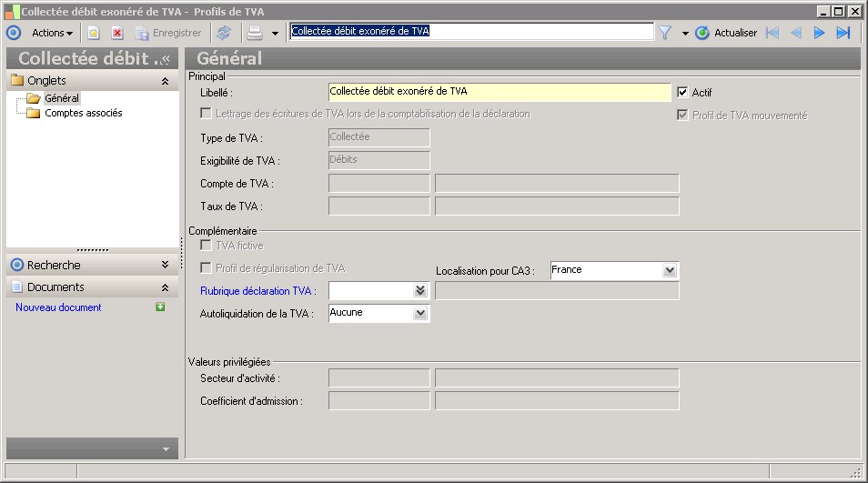The width and height of the screenshot is (868, 483).
Task: Click the Secteur d'activité code field
Action: click(379, 377)
